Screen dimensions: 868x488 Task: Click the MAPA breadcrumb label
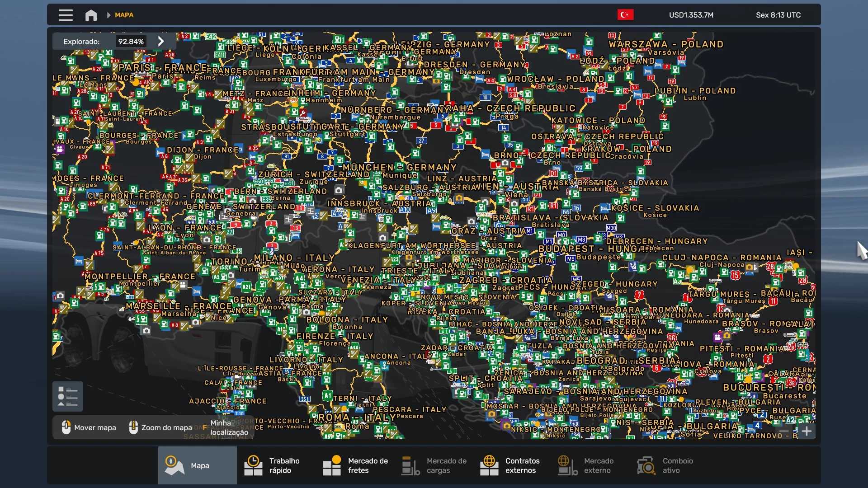[x=124, y=15]
